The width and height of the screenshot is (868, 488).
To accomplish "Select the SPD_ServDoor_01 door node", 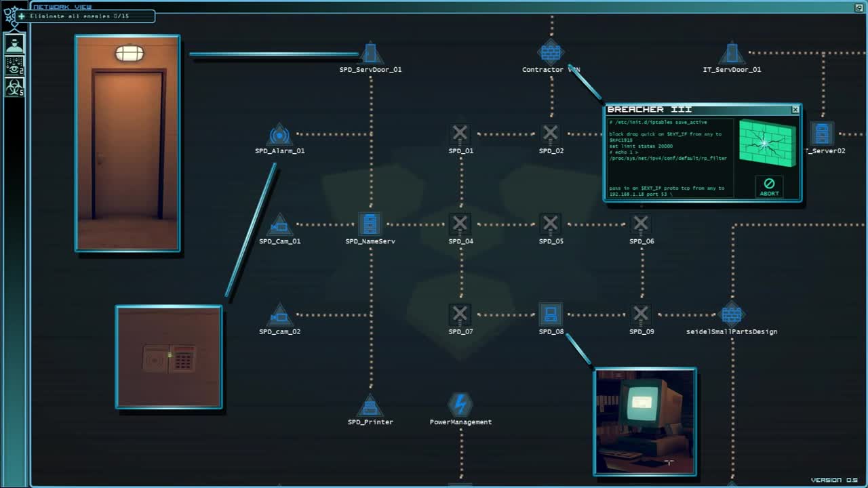I will [370, 53].
